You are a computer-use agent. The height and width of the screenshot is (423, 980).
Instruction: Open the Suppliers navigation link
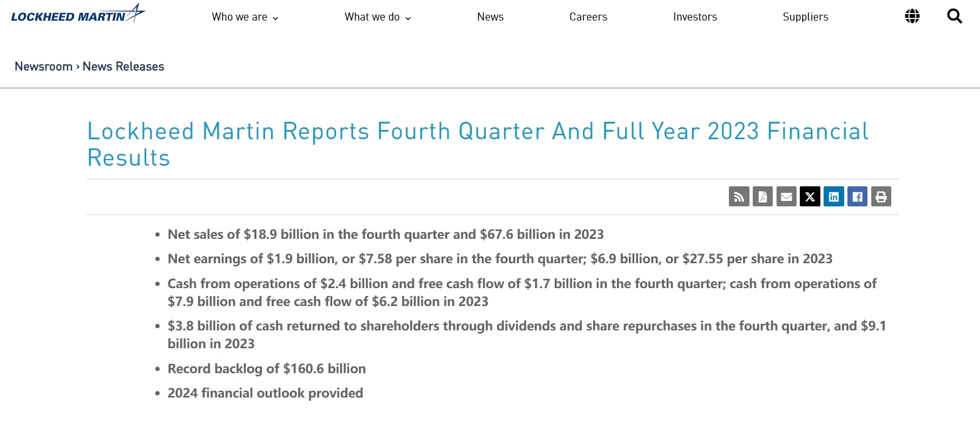(805, 17)
